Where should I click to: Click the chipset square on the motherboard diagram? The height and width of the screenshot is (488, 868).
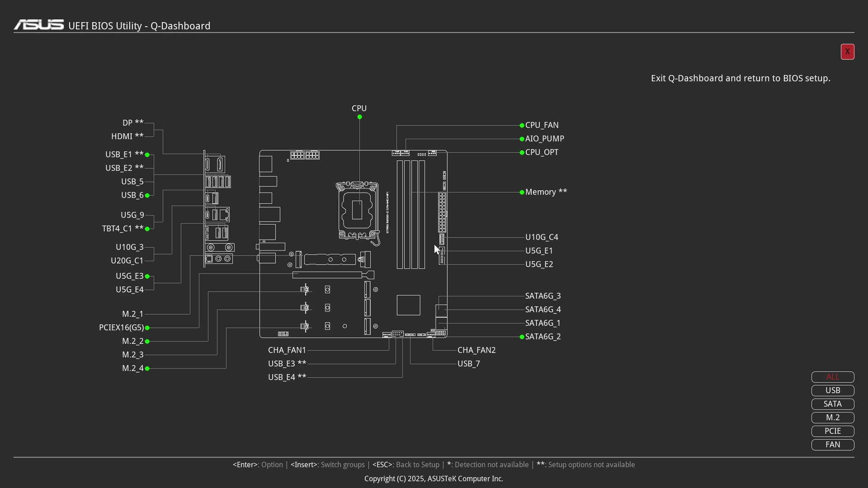point(409,305)
